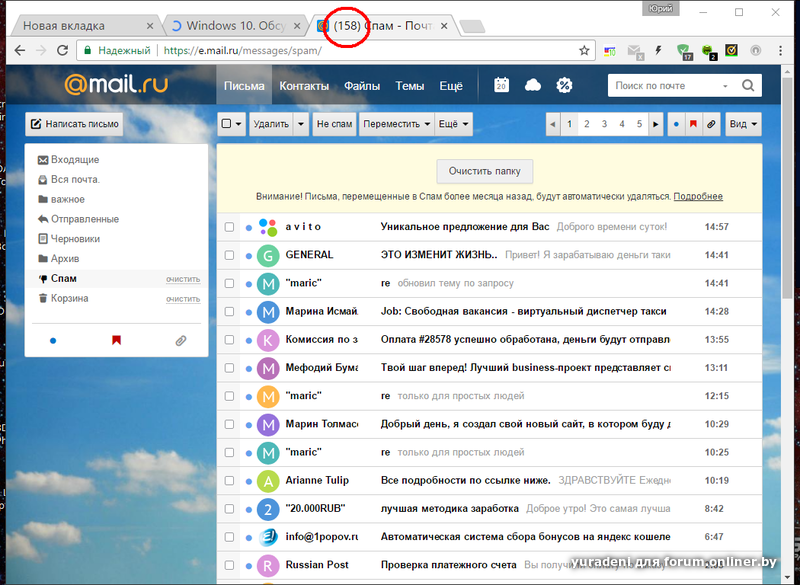Screen dimensions: 800x585
Task: Click Написать письмо button
Action: [x=74, y=124]
